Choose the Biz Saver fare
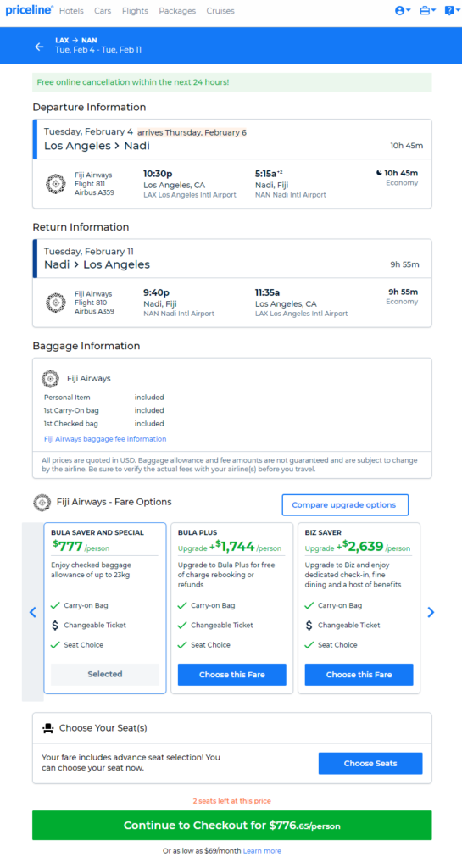 click(359, 675)
